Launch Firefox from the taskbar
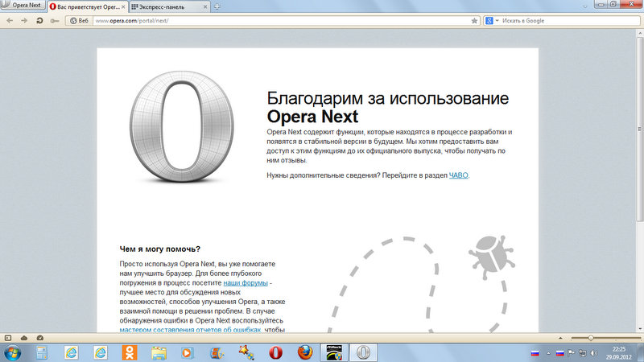This screenshot has height=362, width=644. coord(305,352)
